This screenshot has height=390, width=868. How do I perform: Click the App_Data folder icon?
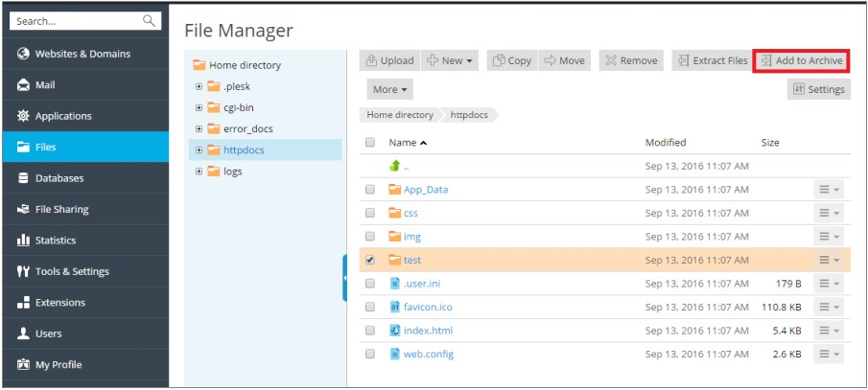[395, 189]
